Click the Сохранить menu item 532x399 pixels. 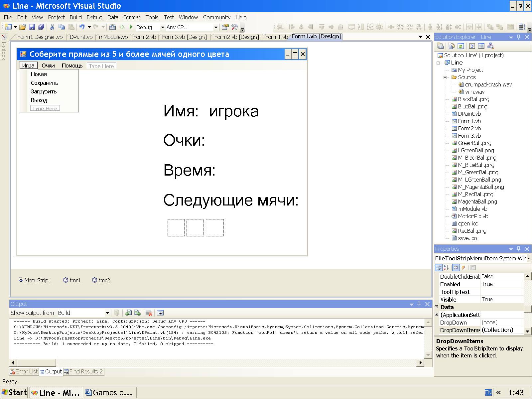pos(45,83)
